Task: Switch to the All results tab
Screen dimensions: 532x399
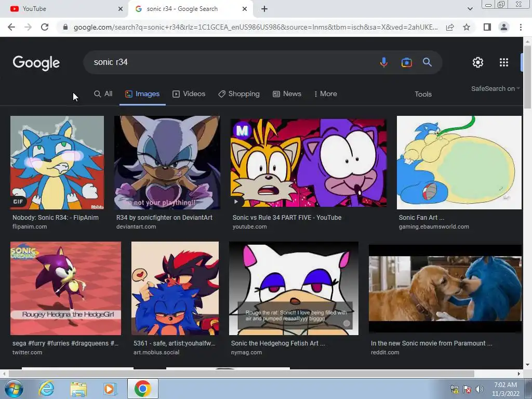Action: pyautogui.click(x=103, y=94)
